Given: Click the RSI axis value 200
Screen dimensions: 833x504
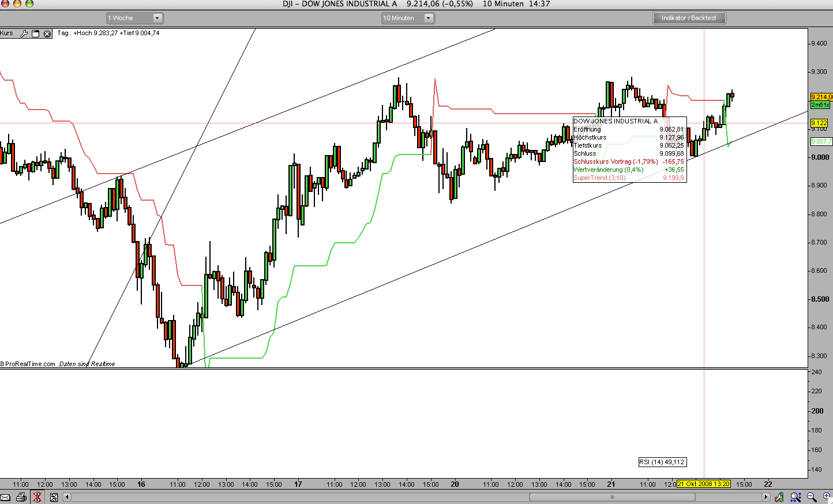Looking at the screenshot, I should click(817, 411).
